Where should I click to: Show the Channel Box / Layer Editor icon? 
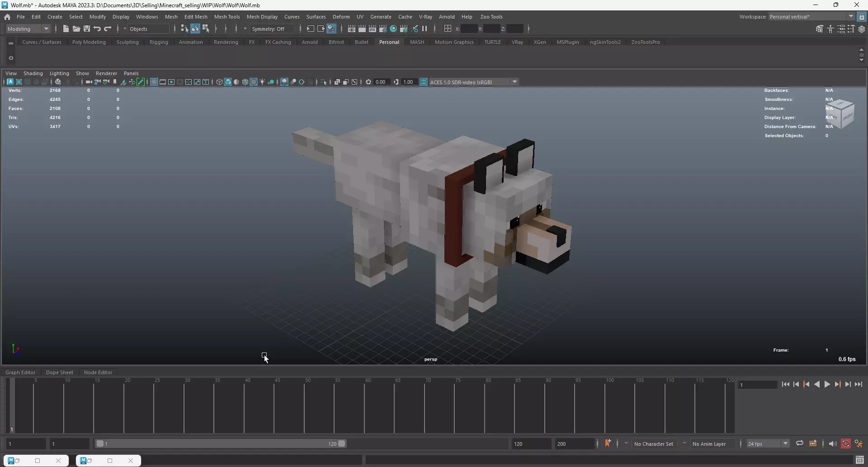[862, 29]
